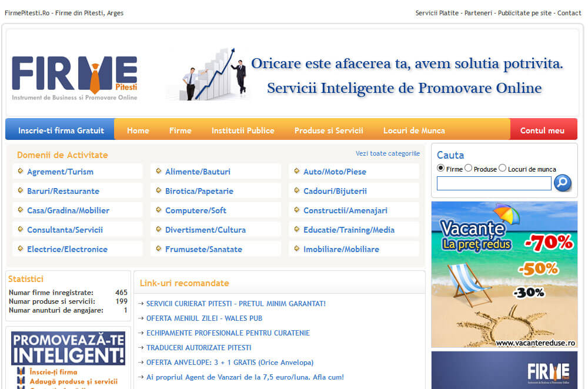588x389 pixels.
Task: Select the Firme radio button
Action: pos(441,168)
